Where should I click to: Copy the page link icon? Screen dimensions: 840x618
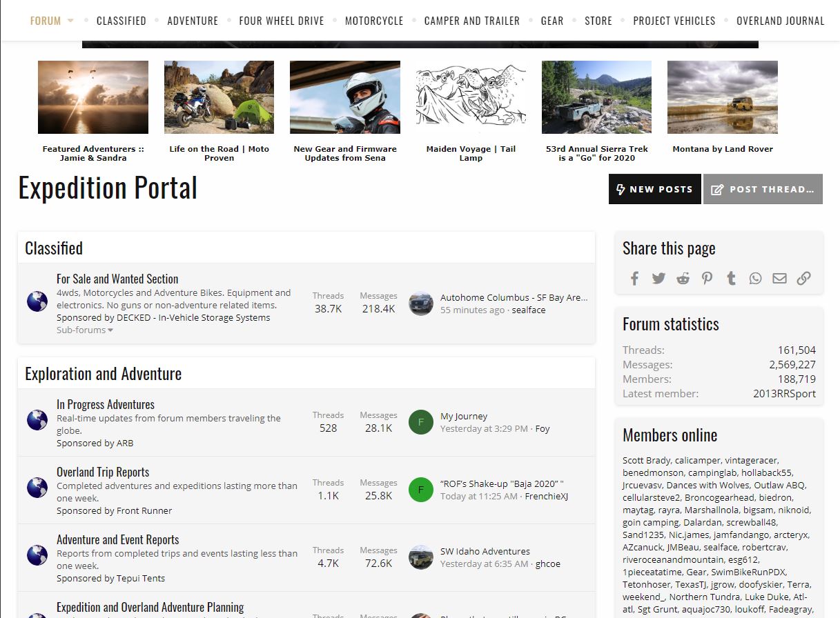pos(803,278)
